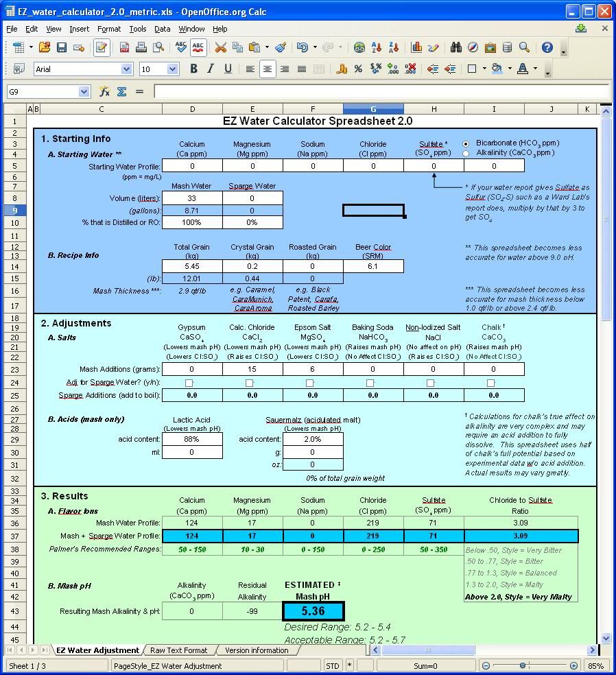Check the Gypsum sparge water checkbox
Image resolution: width=616 pixels, height=675 pixels.
coord(190,383)
